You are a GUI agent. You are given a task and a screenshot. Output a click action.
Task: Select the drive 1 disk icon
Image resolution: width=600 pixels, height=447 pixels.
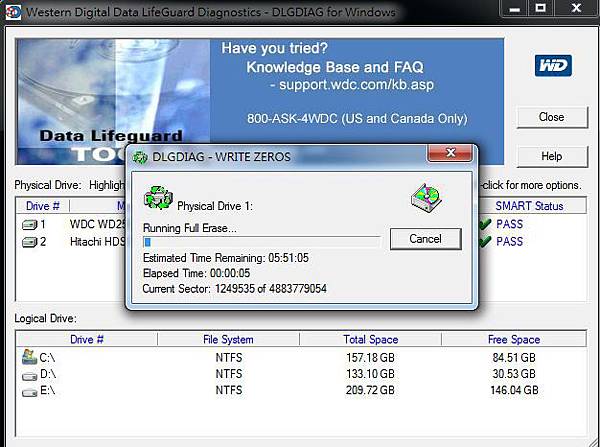click(x=29, y=225)
